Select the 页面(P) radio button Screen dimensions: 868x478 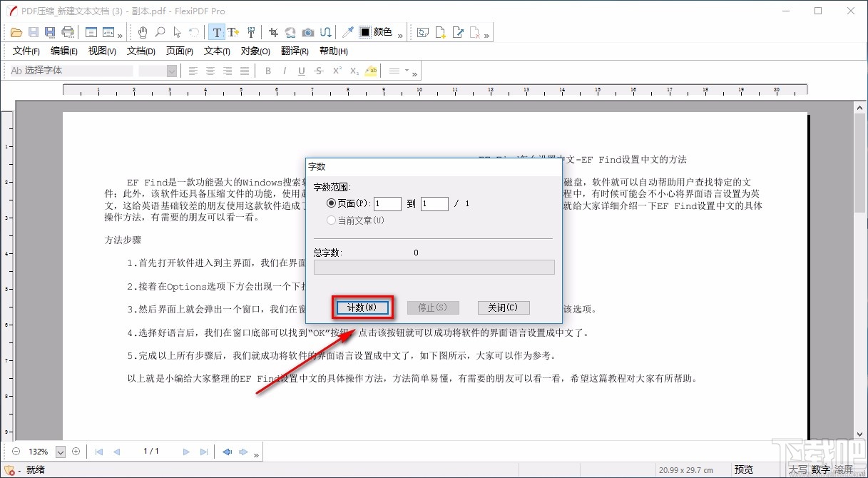(x=331, y=203)
